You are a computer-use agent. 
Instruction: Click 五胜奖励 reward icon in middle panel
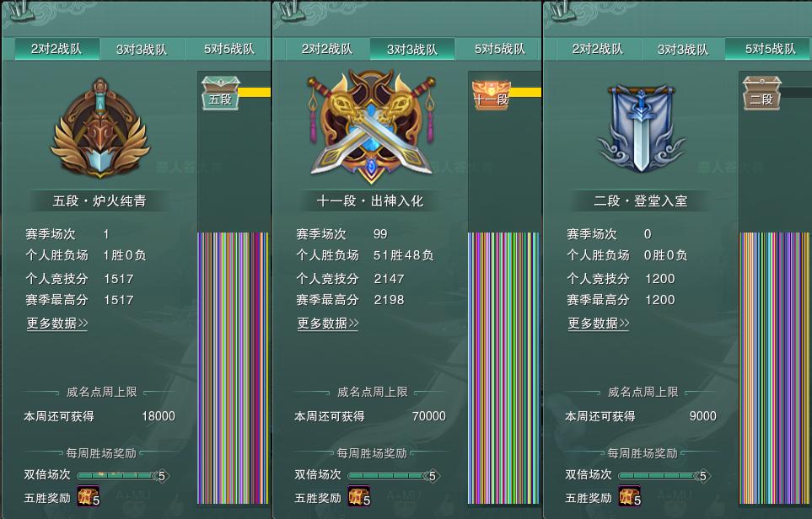(x=359, y=496)
